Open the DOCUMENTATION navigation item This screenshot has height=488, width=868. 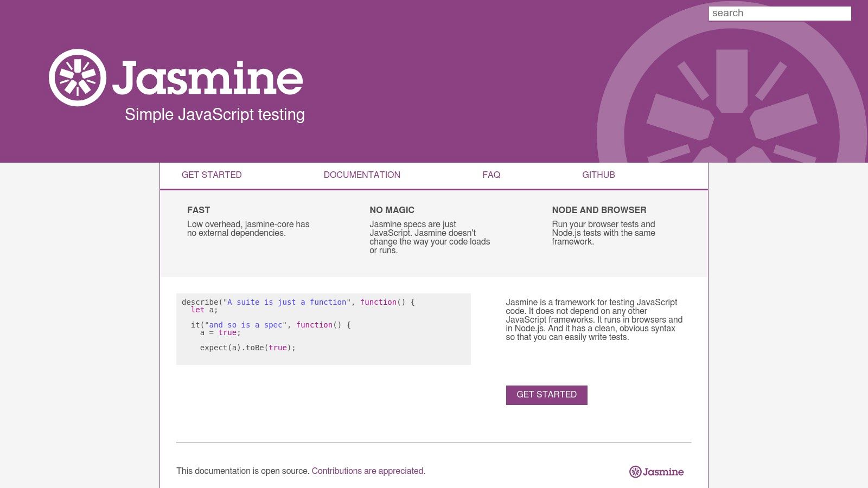[362, 175]
